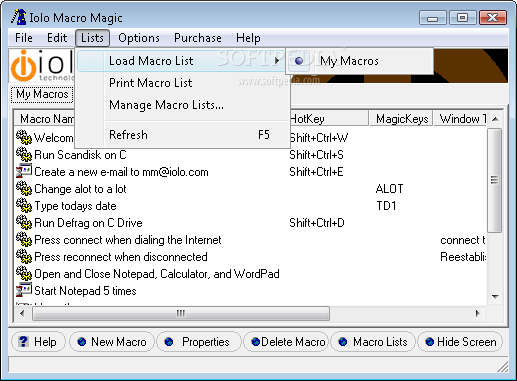Image resolution: width=517 pixels, height=381 pixels.
Task: Click the icon beside Press reconnect when disconnected
Action: 24,256
